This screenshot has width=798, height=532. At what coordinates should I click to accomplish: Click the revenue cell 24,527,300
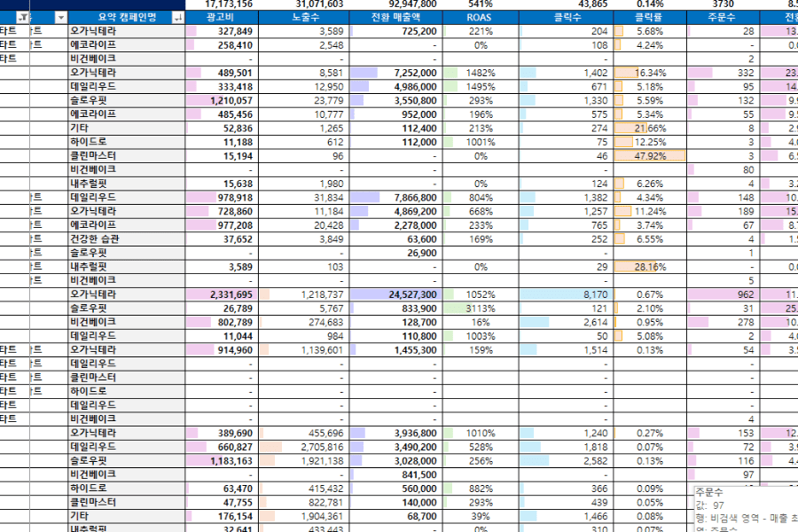point(396,294)
